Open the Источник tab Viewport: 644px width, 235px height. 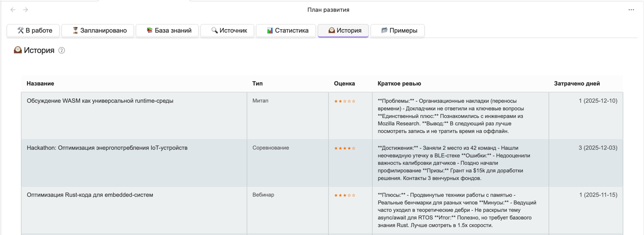click(x=227, y=30)
